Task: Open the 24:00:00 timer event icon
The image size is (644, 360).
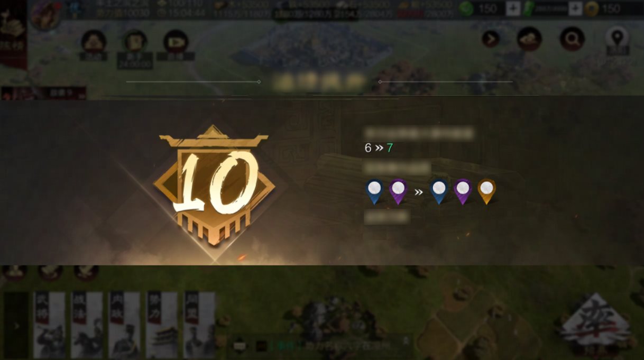Action: pos(135,42)
